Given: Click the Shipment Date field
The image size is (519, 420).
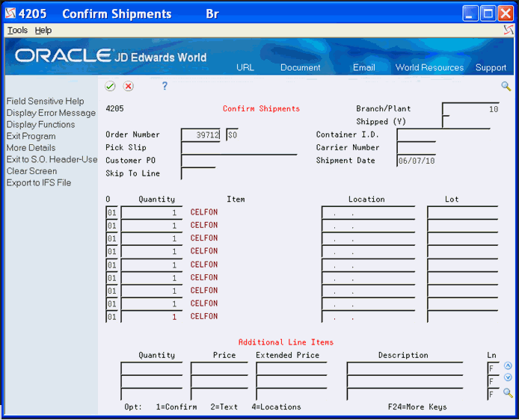Looking at the screenshot, I should point(417,161).
